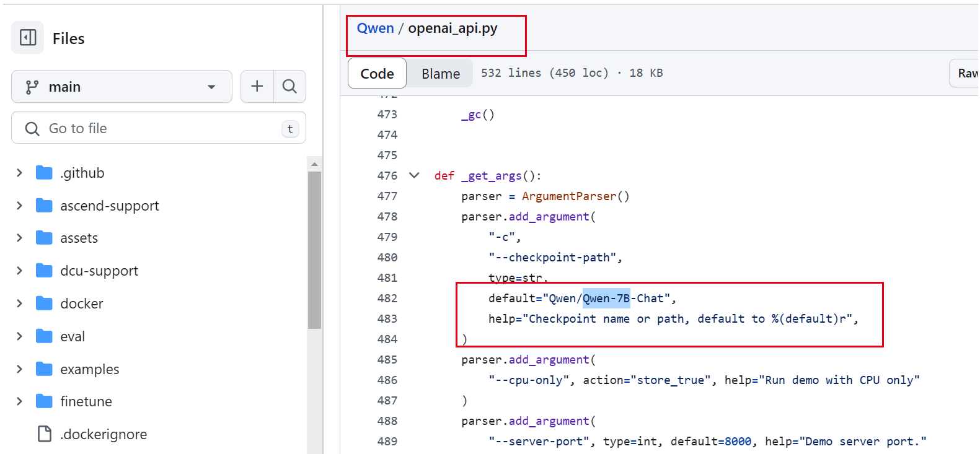Expand the .github folder chevron

click(x=19, y=173)
